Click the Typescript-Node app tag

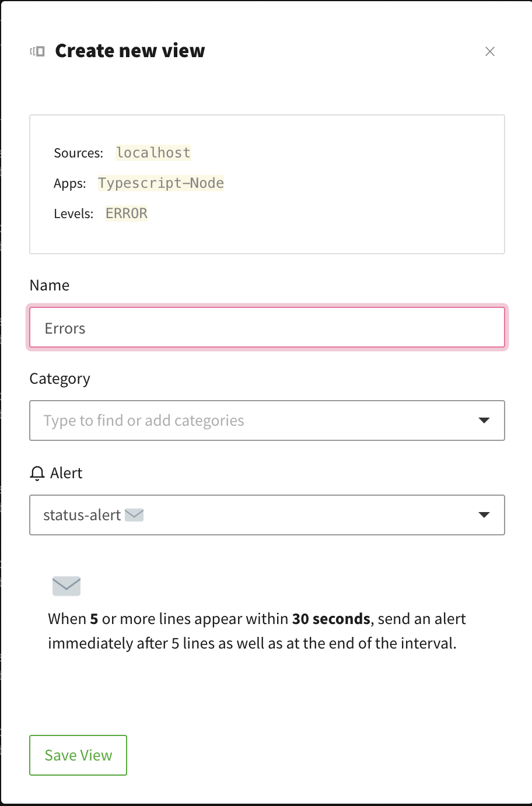pyautogui.click(x=161, y=183)
